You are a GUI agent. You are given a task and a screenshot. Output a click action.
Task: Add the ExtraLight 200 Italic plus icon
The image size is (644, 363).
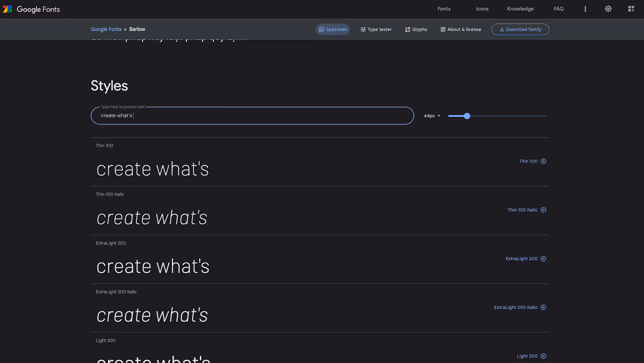(543, 307)
